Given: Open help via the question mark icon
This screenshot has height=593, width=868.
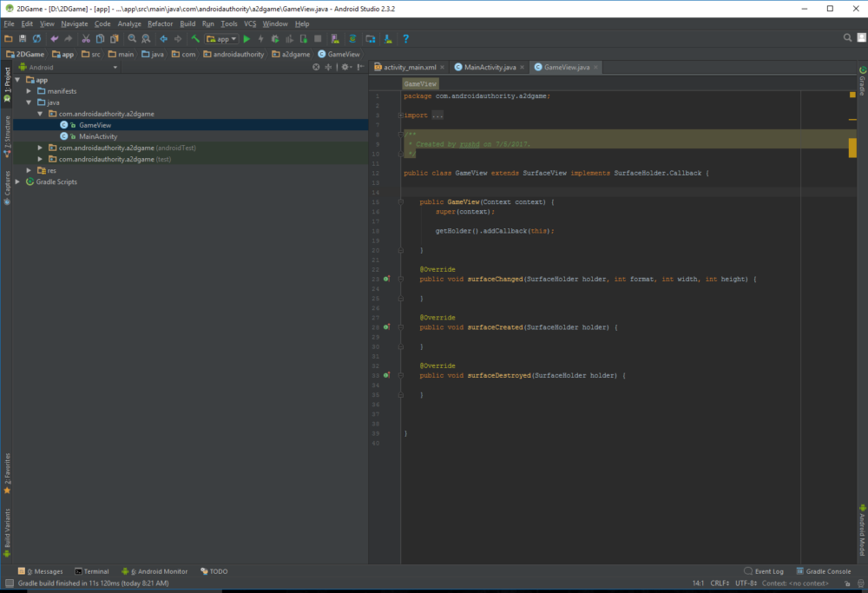Looking at the screenshot, I should [406, 38].
